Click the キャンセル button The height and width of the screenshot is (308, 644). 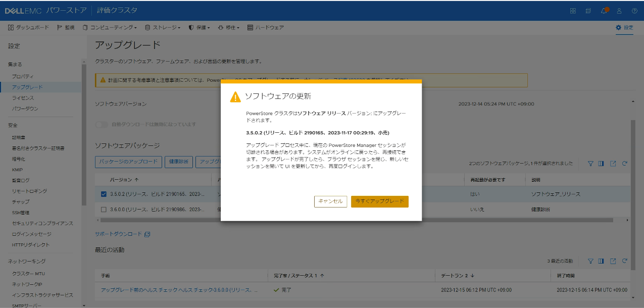[x=330, y=201]
